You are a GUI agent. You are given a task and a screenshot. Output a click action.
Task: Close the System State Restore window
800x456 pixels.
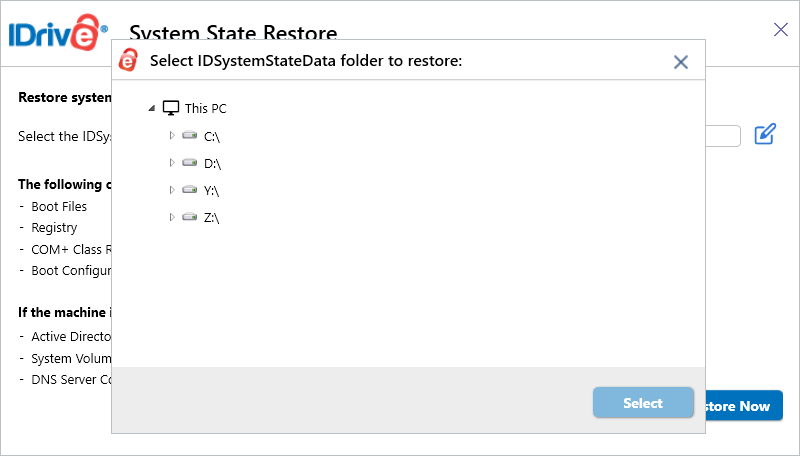pyautogui.click(x=781, y=30)
